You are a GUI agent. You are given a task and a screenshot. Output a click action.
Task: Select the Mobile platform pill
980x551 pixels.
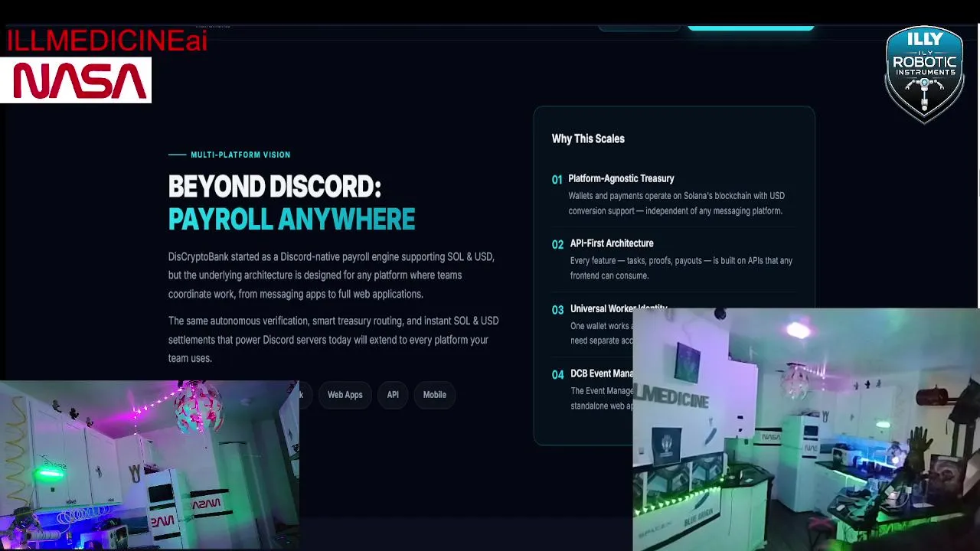(434, 395)
